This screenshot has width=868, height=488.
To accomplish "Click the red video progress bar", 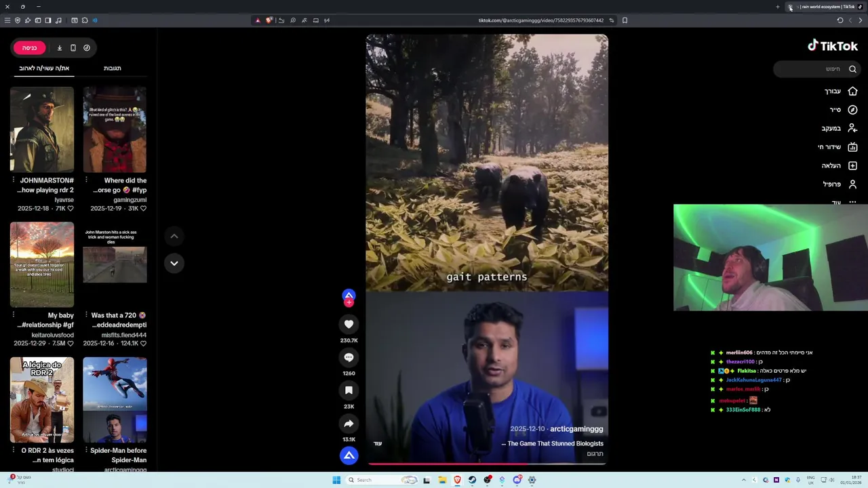I will (x=487, y=464).
